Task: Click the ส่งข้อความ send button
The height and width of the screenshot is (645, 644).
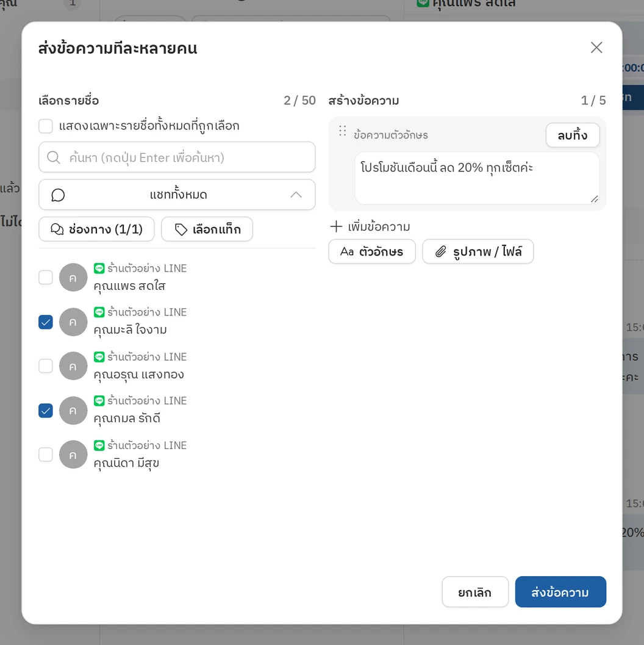Action: (560, 592)
